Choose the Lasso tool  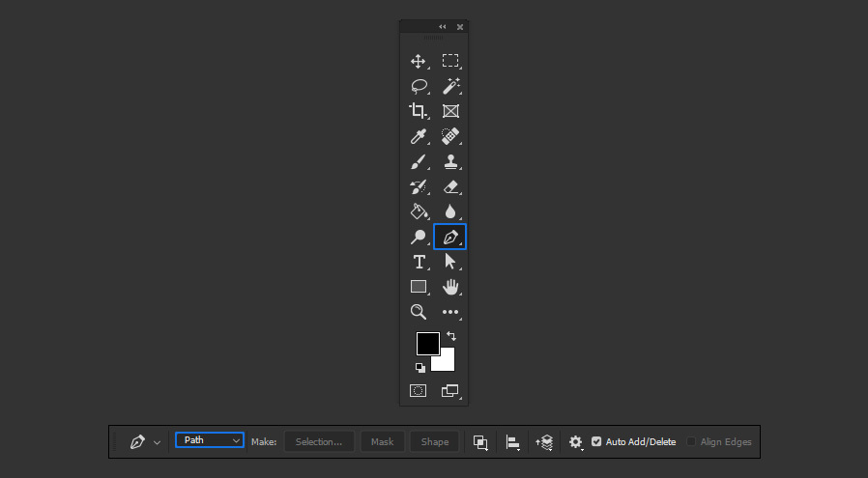420,86
